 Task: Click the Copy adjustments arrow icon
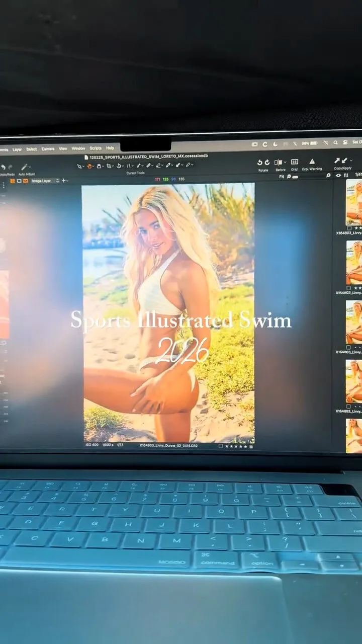click(337, 160)
